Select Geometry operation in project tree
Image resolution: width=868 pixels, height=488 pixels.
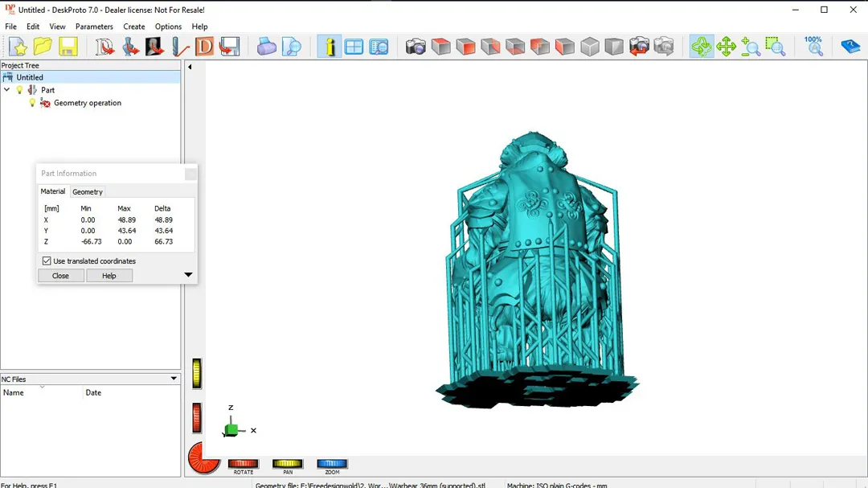(88, 103)
